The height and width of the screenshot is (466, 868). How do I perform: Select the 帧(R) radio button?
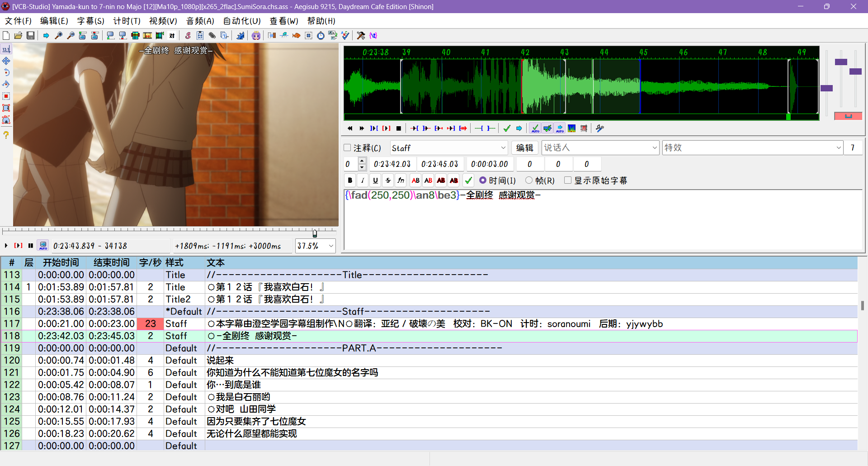529,181
